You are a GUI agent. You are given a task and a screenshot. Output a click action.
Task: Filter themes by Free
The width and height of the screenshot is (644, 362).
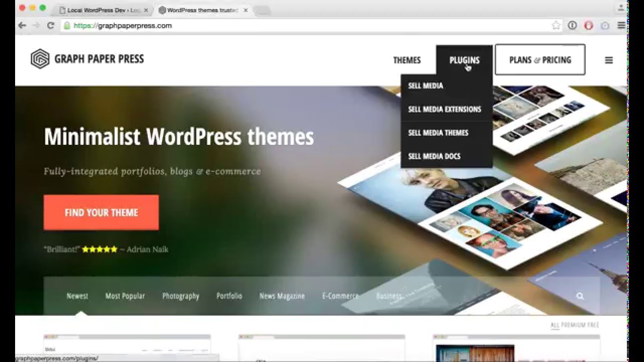click(x=593, y=325)
